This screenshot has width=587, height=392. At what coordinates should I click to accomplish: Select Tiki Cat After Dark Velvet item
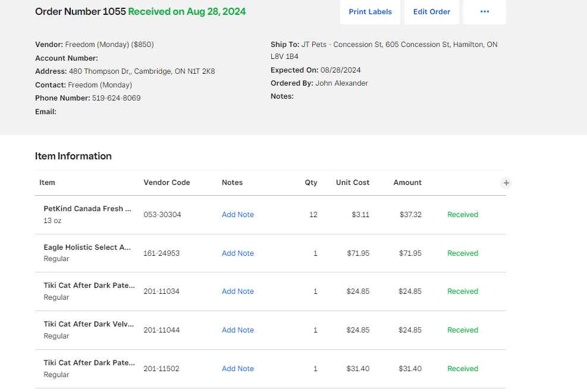[x=89, y=324]
